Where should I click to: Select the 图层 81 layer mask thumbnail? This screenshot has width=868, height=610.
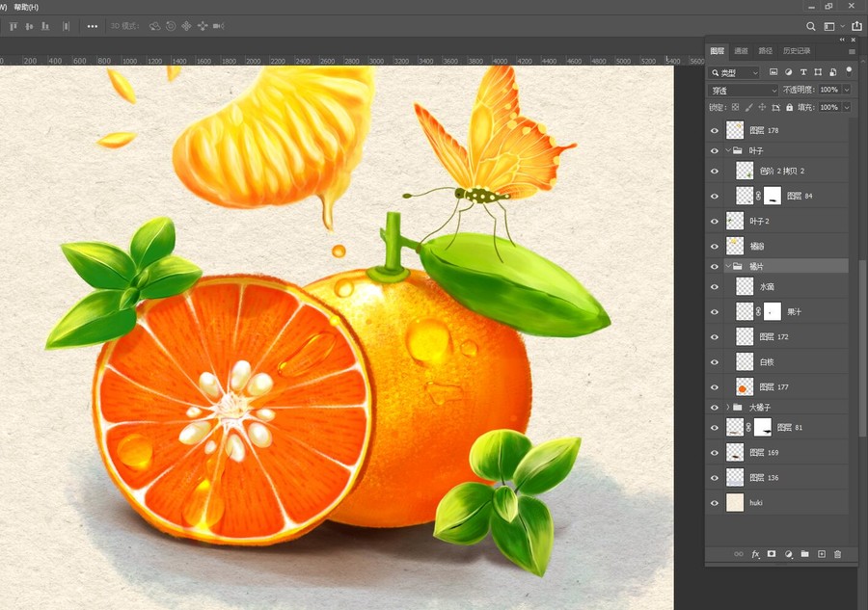(763, 427)
